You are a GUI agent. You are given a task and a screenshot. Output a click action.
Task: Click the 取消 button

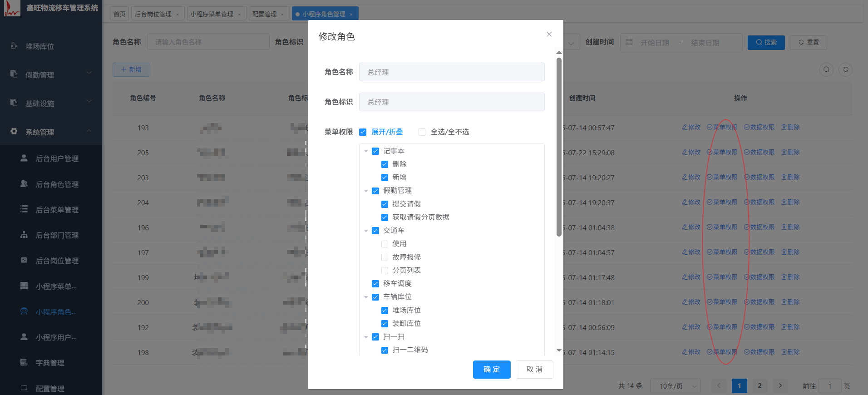click(x=534, y=370)
